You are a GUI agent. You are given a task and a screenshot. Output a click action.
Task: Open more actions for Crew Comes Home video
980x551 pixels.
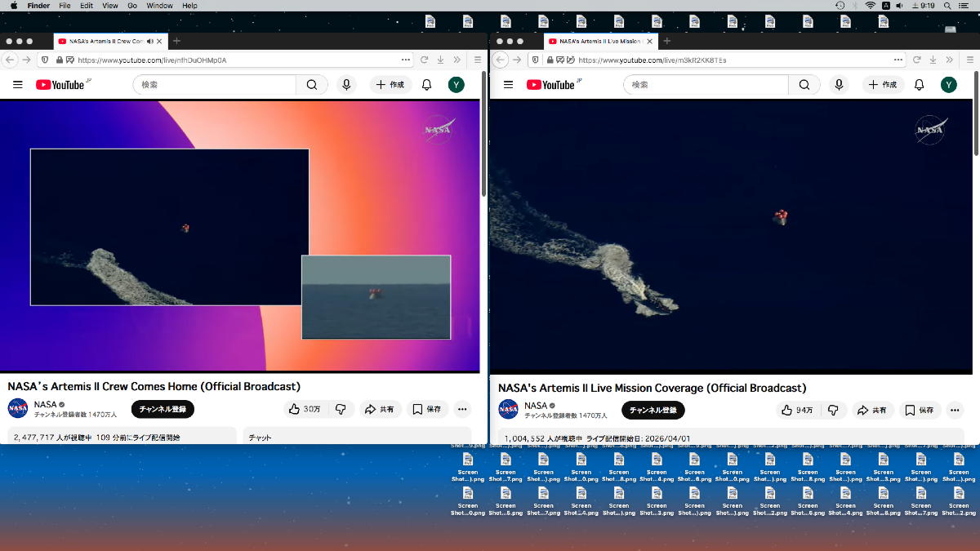[462, 409]
